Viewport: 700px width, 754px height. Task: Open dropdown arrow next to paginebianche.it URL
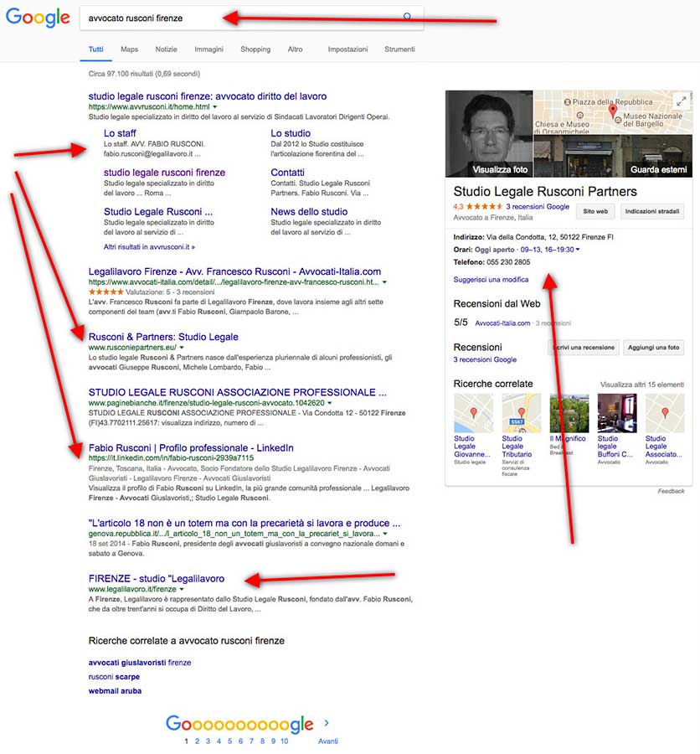330,403
